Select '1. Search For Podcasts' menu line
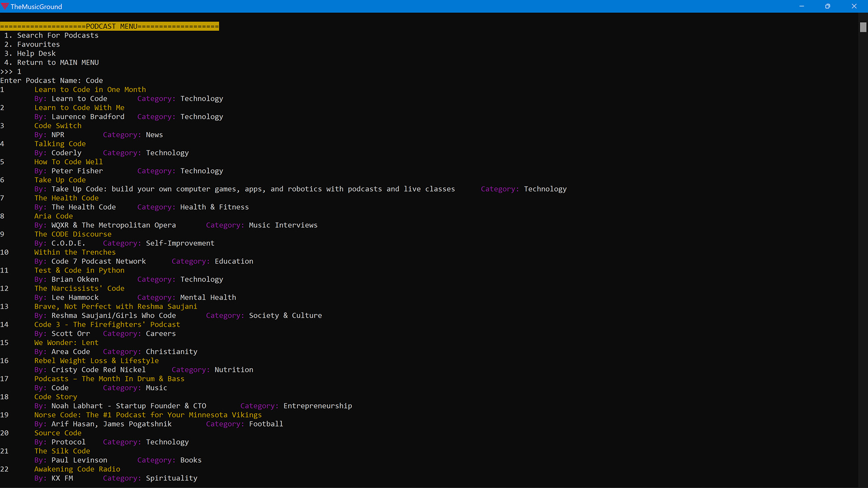 (52, 35)
